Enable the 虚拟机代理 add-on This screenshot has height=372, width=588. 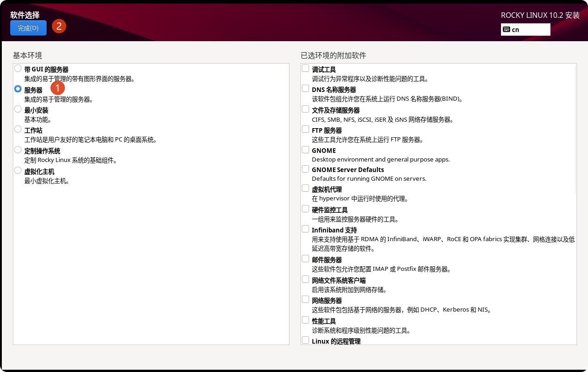point(305,188)
